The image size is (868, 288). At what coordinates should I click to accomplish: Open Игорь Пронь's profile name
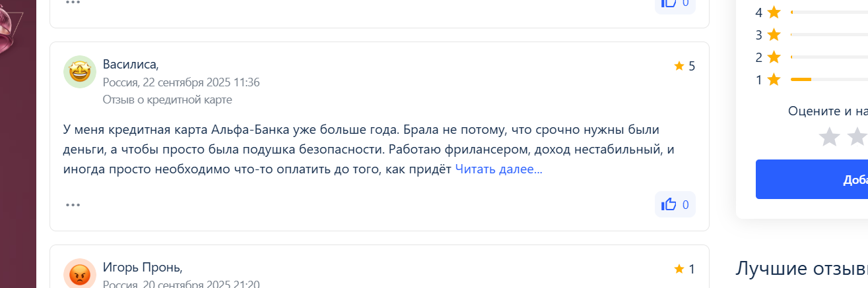pyautogui.click(x=143, y=267)
